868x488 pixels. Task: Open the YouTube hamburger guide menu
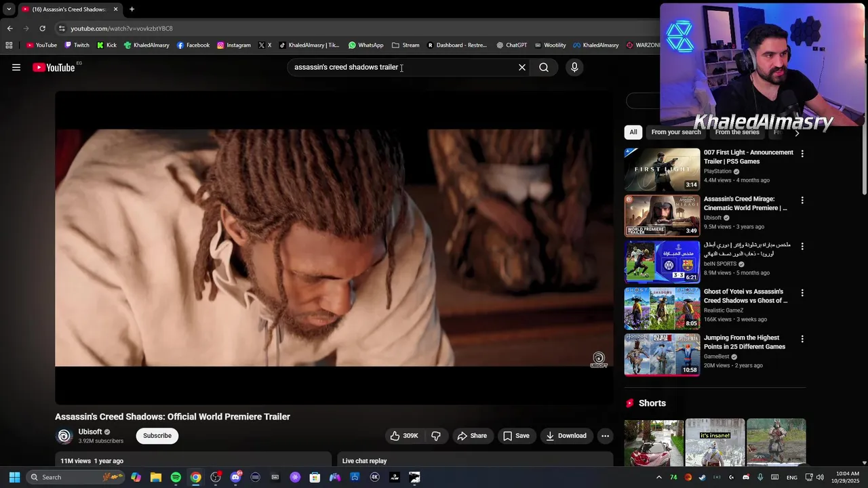click(16, 67)
